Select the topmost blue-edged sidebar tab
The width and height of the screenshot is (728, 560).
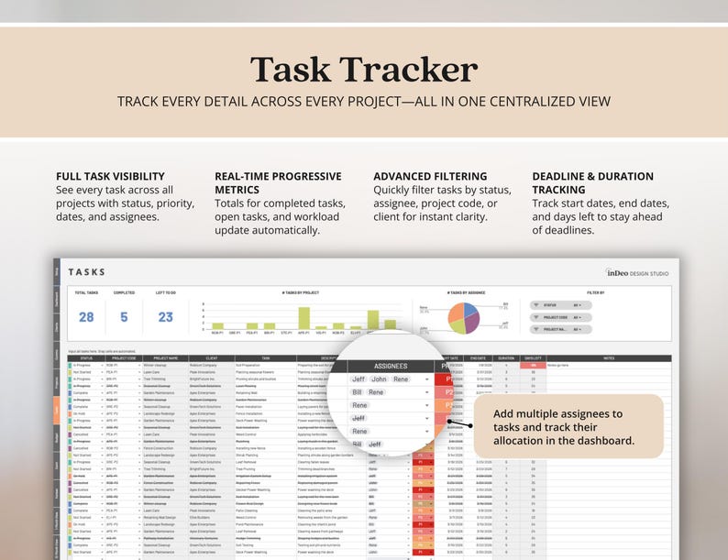pyautogui.click(x=57, y=272)
